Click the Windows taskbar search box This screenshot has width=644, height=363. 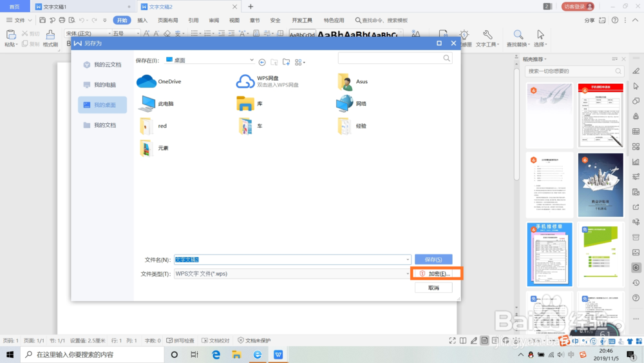tap(93, 355)
